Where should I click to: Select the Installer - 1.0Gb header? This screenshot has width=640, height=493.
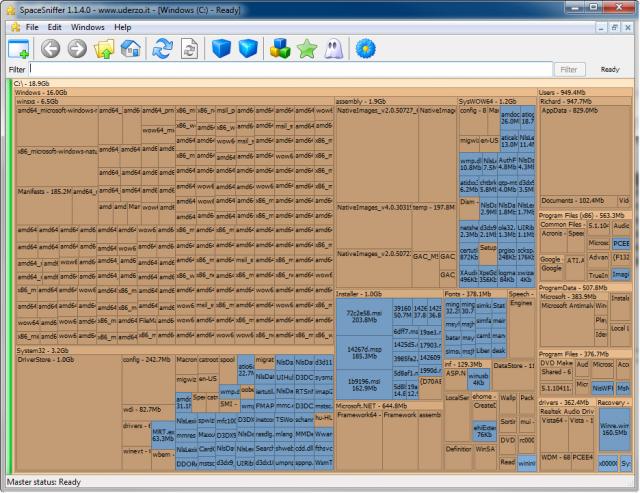point(389,294)
